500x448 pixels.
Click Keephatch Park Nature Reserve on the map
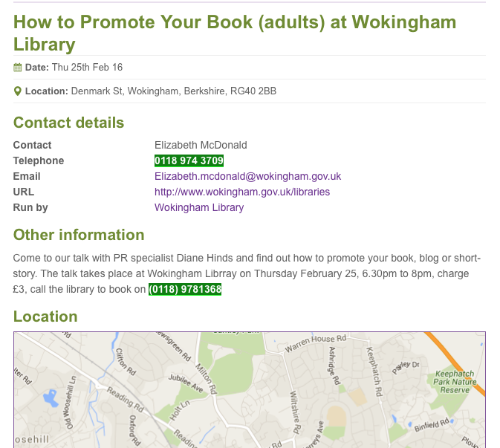[x=455, y=382]
